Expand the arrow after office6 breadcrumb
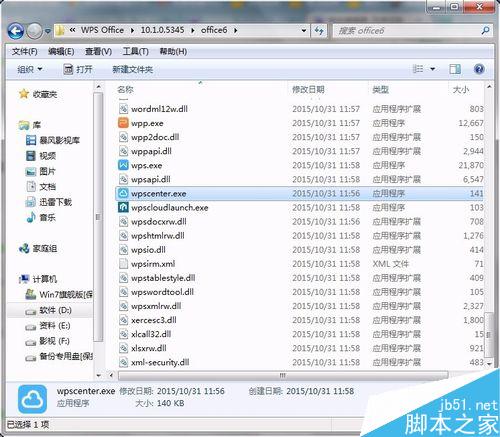The height and width of the screenshot is (437, 500). [236, 31]
